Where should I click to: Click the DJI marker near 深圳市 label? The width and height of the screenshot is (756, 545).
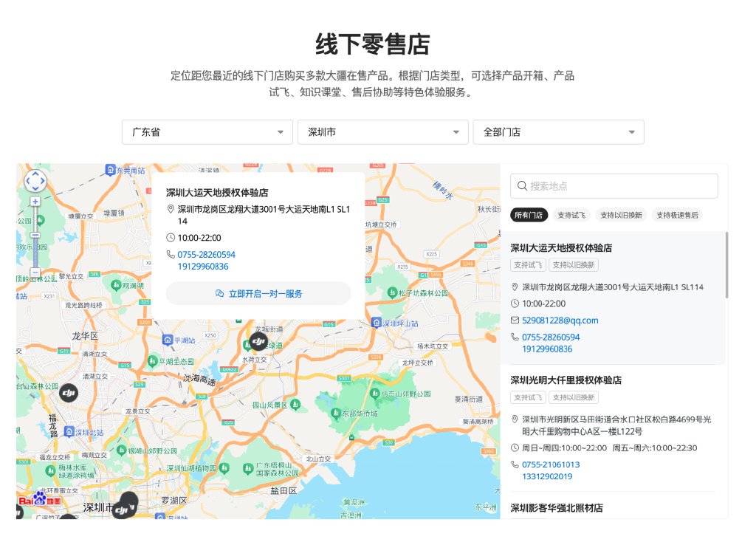click(x=123, y=508)
